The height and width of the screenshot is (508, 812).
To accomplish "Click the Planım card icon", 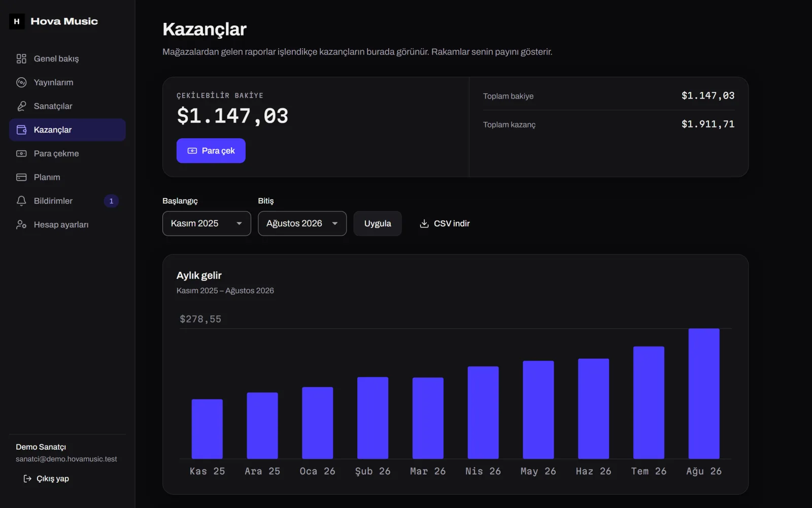I will tap(21, 177).
